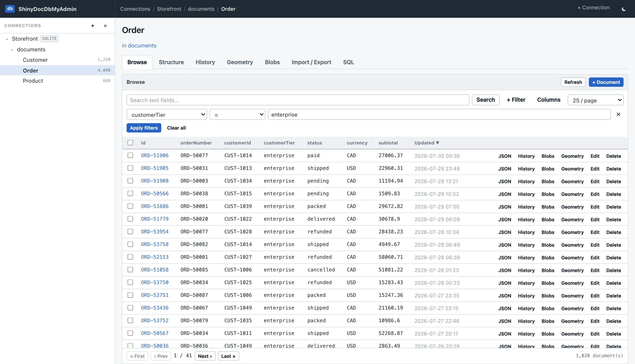
Task: Check the row ORD-51905 checkbox
Action: click(130, 168)
